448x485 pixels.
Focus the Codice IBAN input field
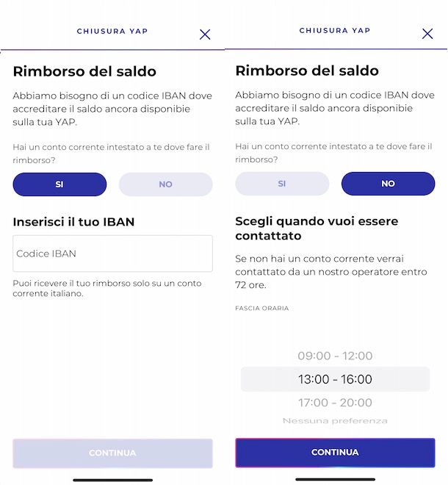tap(112, 254)
